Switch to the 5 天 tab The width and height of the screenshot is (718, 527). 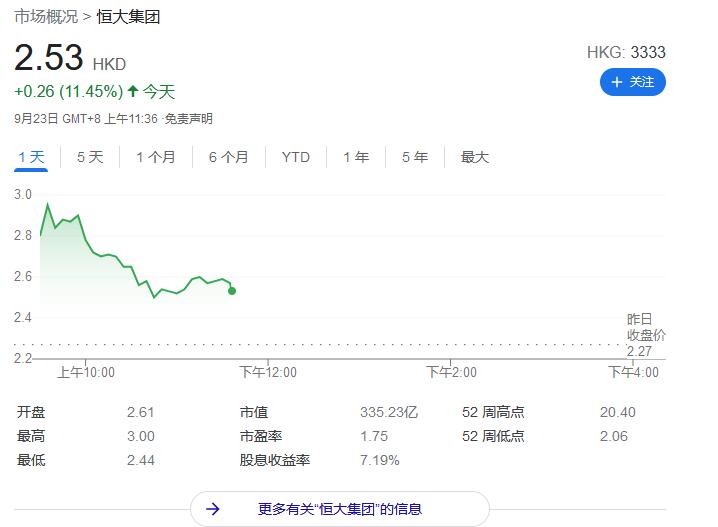pyautogui.click(x=90, y=157)
